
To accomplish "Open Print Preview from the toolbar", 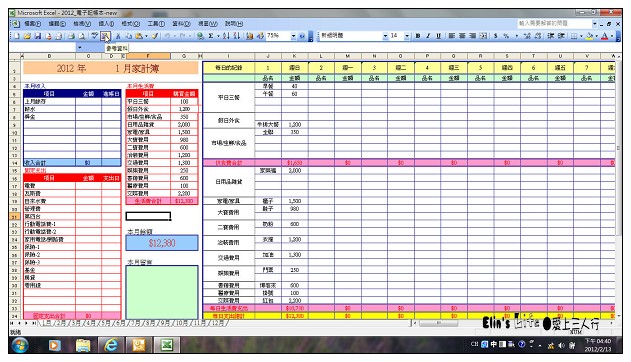I will (81, 36).
